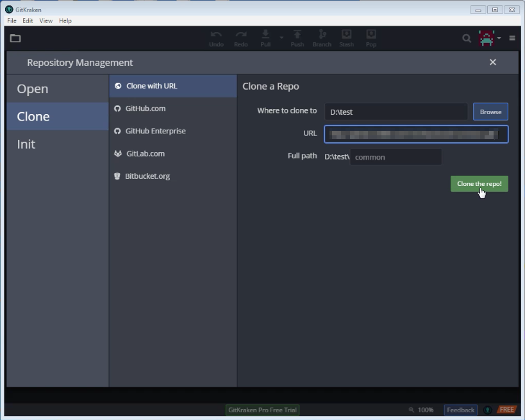Image resolution: width=525 pixels, height=420 pixels.
Task: Switch to the Open tab
Action: [x=58, y=88]
